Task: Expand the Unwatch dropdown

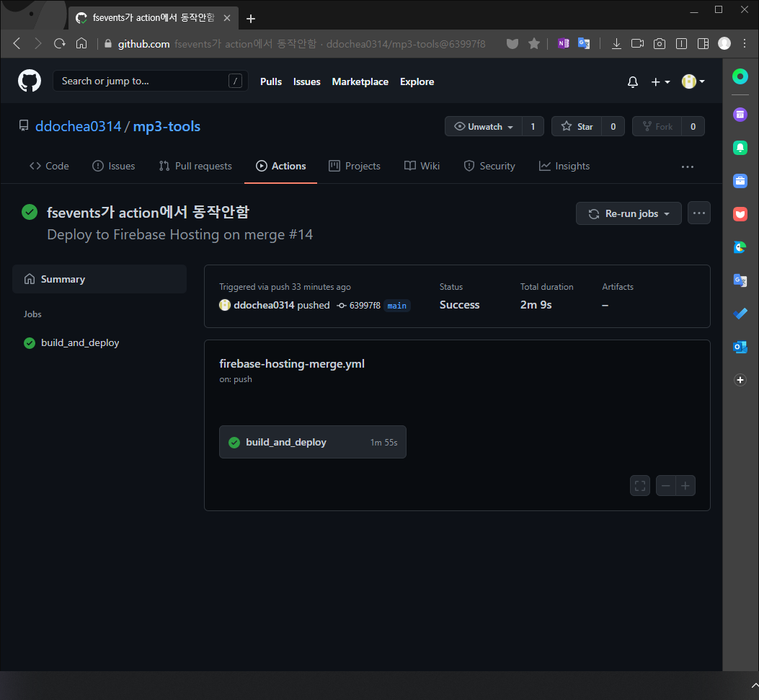Action: [x=483, y=126]
